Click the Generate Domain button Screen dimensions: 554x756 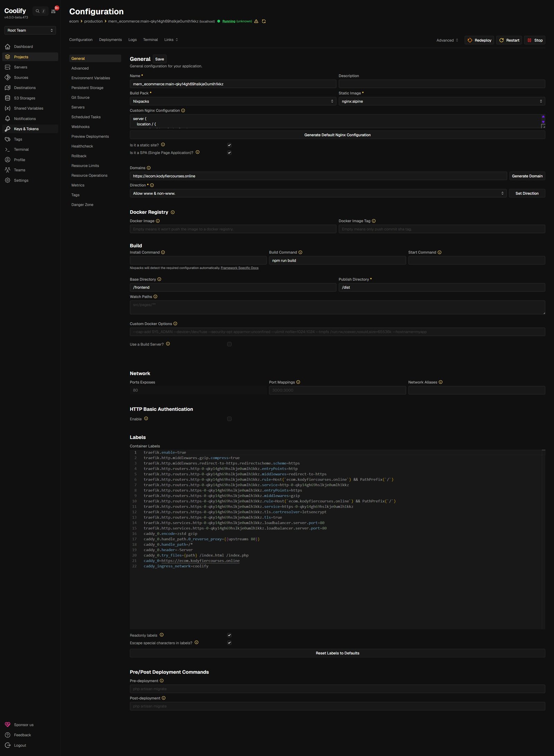527,176
